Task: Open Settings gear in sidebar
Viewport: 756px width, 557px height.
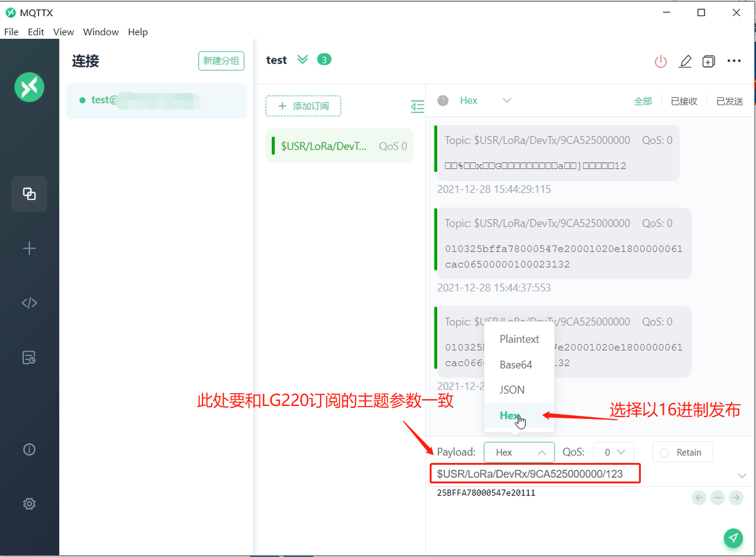Action: 29,504
